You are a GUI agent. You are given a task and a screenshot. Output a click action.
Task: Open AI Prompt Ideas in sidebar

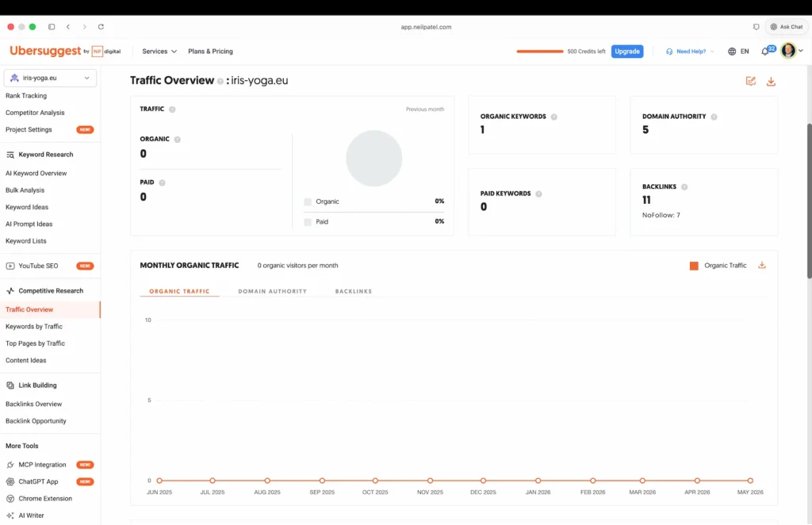(29, 224)
